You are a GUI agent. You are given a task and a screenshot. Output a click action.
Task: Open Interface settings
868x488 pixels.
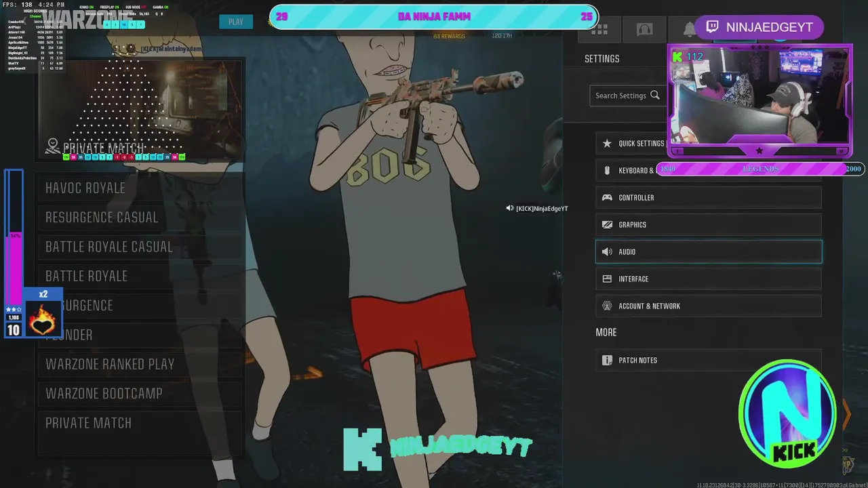pyautogui.click(x=709, y=279)
